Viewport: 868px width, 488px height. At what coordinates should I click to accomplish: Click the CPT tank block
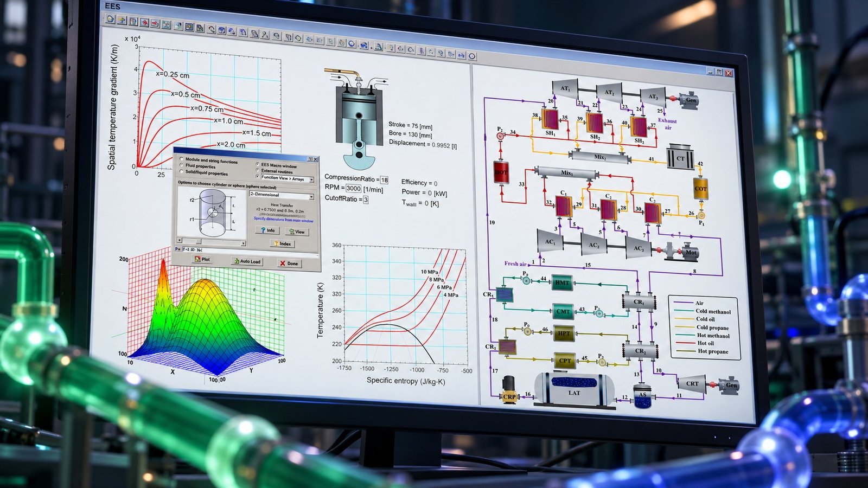click(565, 360)
